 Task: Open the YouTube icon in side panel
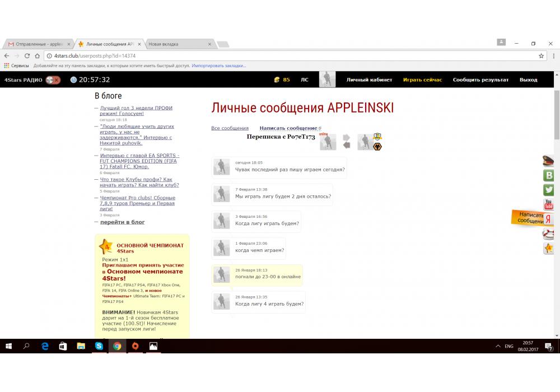coord(548,204)
